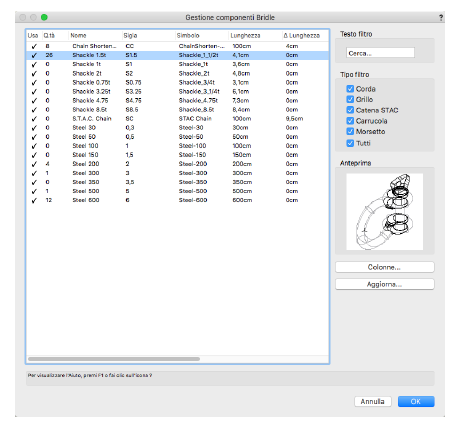Select the Steel 50 name cell

(x=84, y=137)
